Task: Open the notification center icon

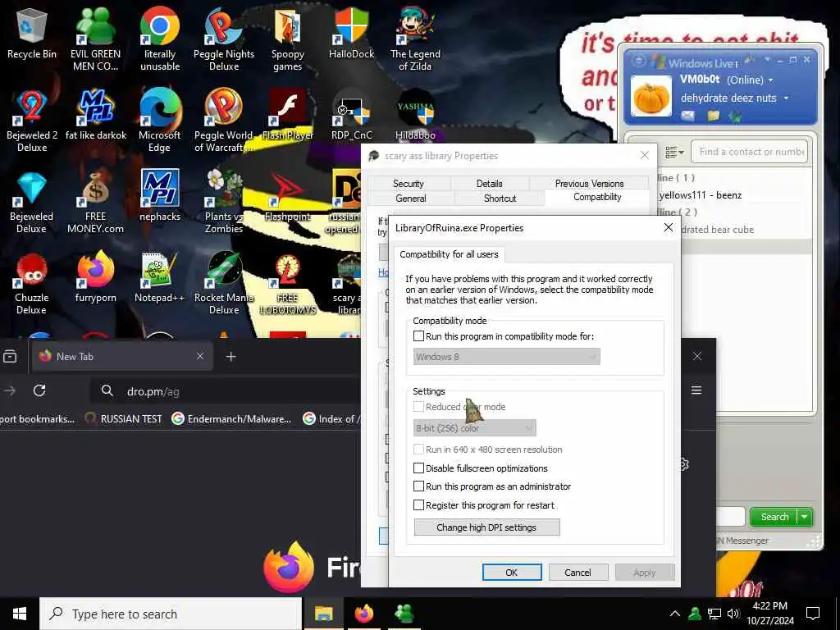Action: click(x=813, y=613)
